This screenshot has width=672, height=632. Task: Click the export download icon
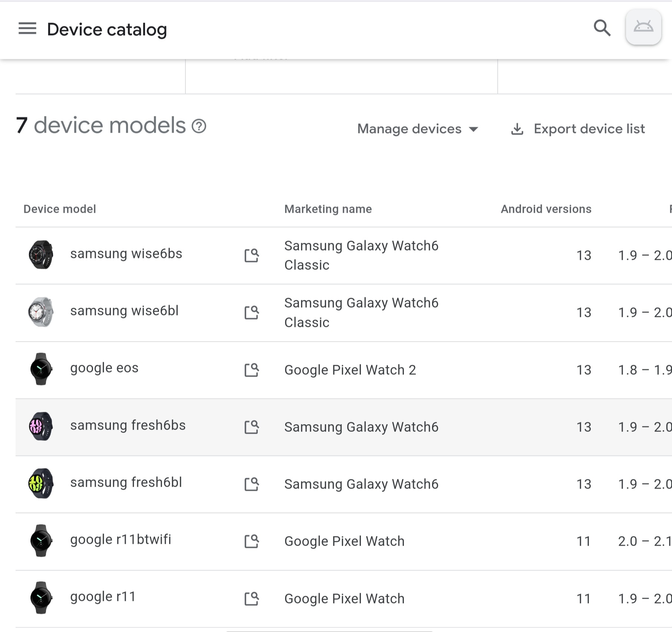click(517, 129)
